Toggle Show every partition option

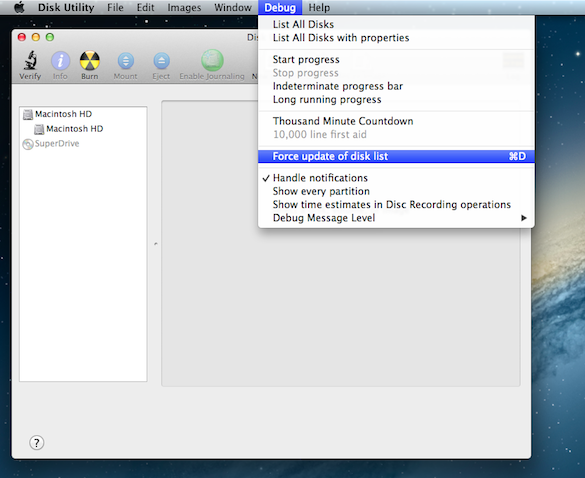click(396, 191)
